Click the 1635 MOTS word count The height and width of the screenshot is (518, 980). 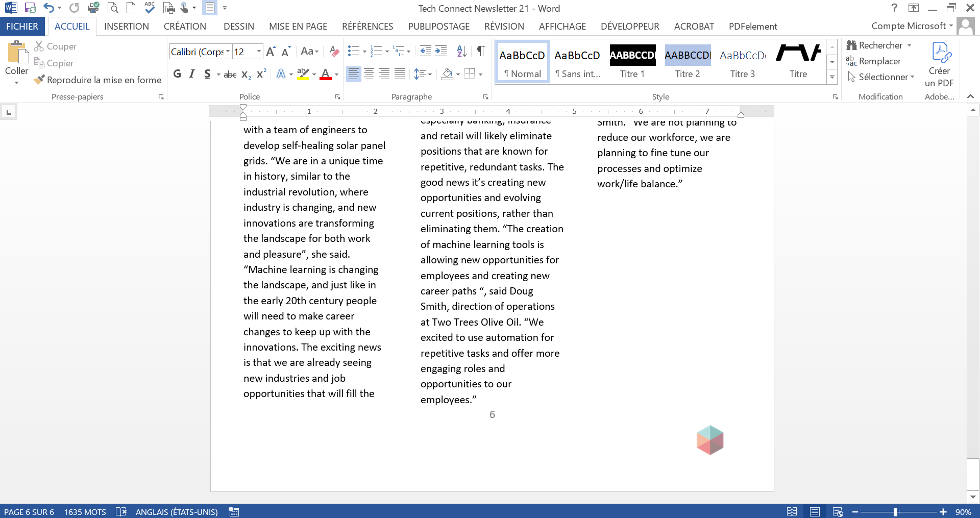(85, 511)
